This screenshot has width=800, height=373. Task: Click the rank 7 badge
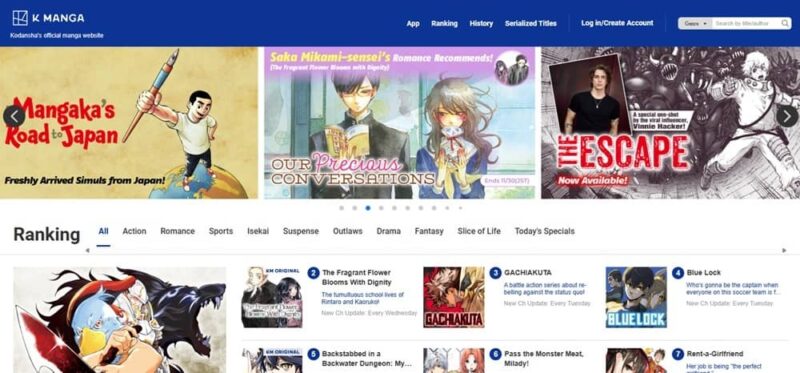(x=678, y=354)
